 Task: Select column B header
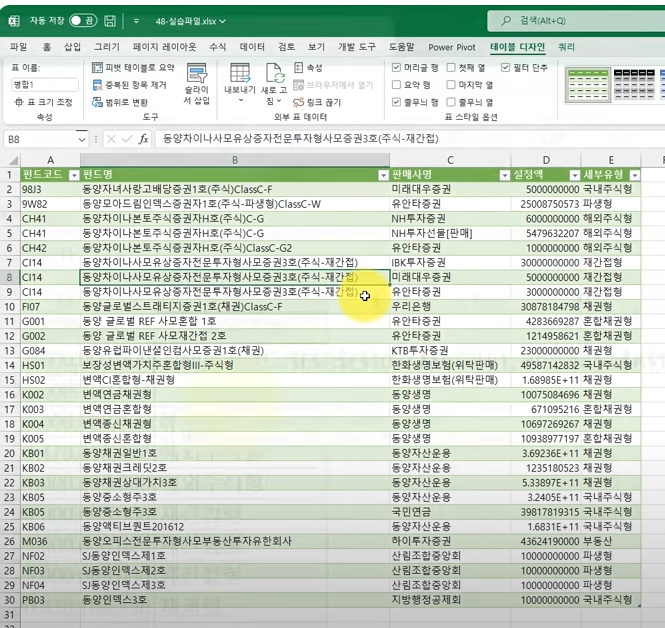[235, 160]
